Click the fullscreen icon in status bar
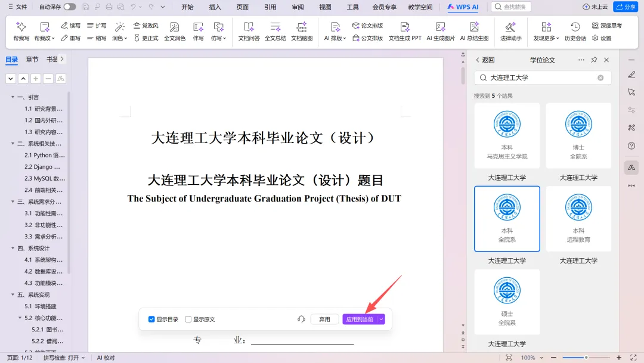This screenshot has height=363, width=644. click(633, 358)
